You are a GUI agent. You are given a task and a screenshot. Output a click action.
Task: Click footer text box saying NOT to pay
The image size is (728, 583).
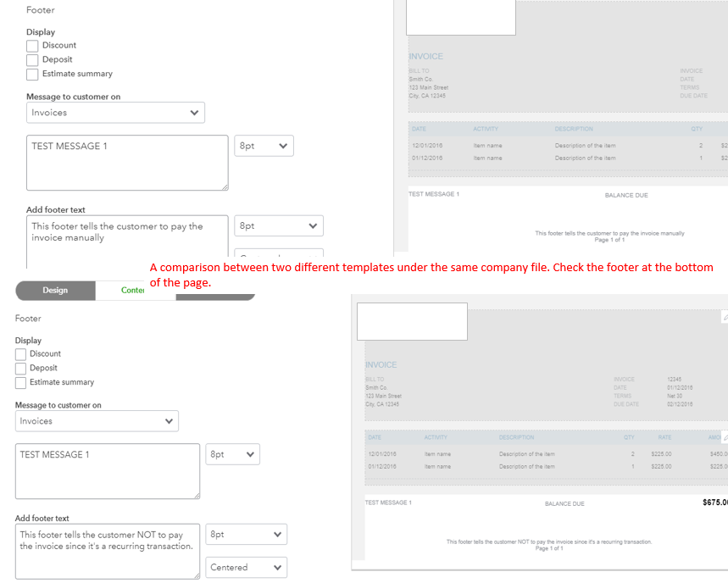pyautogui.click(x=108, y=552)
